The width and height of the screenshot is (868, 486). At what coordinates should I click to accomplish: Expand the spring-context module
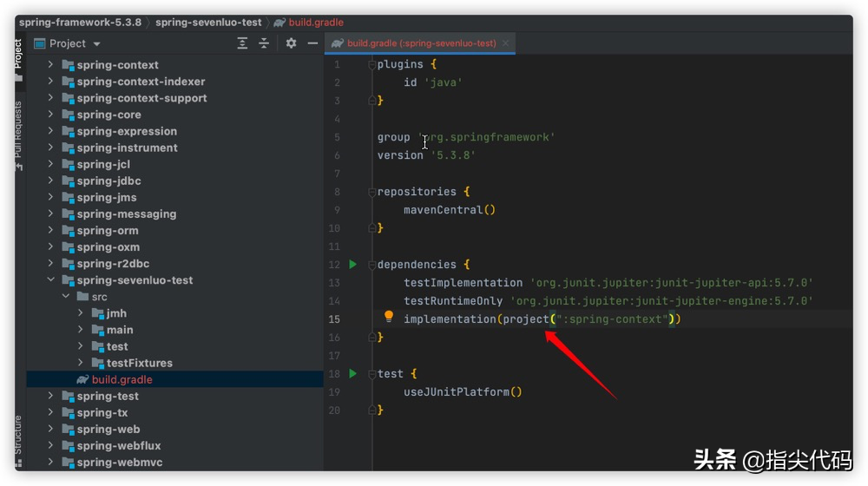tap(50, 65)
